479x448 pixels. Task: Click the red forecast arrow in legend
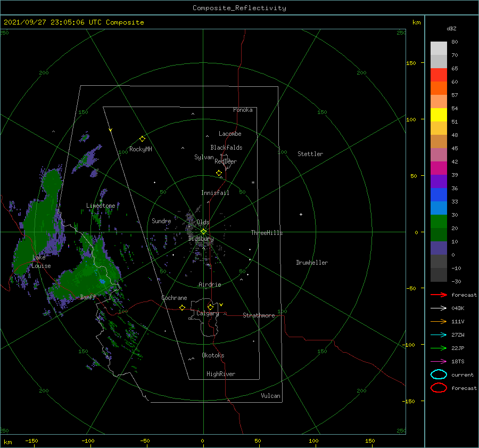point(439,295)
